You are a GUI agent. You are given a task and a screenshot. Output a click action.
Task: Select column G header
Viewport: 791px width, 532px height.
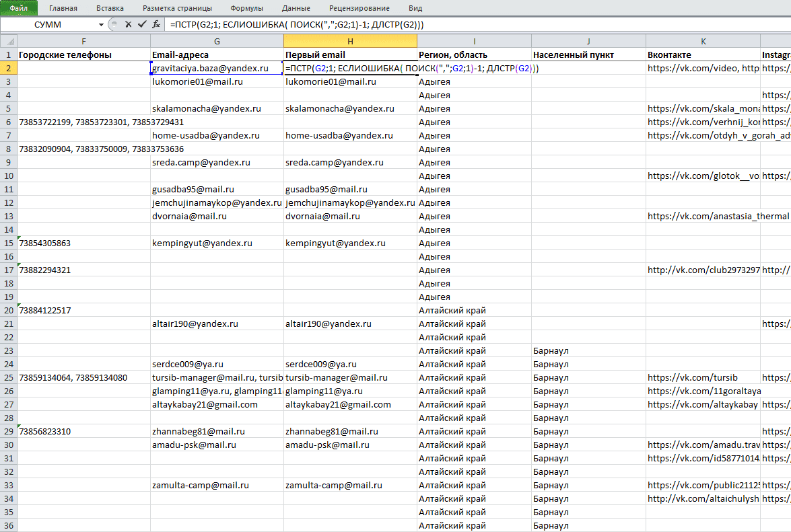(x=217, y=41)
